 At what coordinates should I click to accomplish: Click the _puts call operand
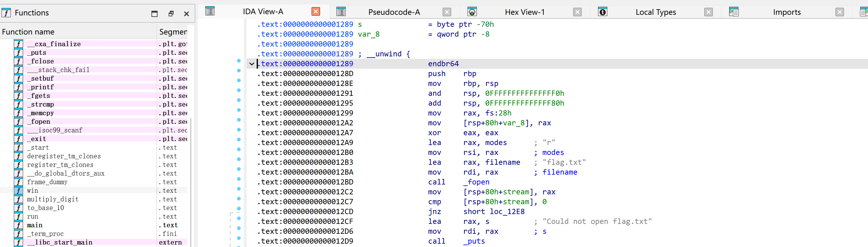(474, 241)
